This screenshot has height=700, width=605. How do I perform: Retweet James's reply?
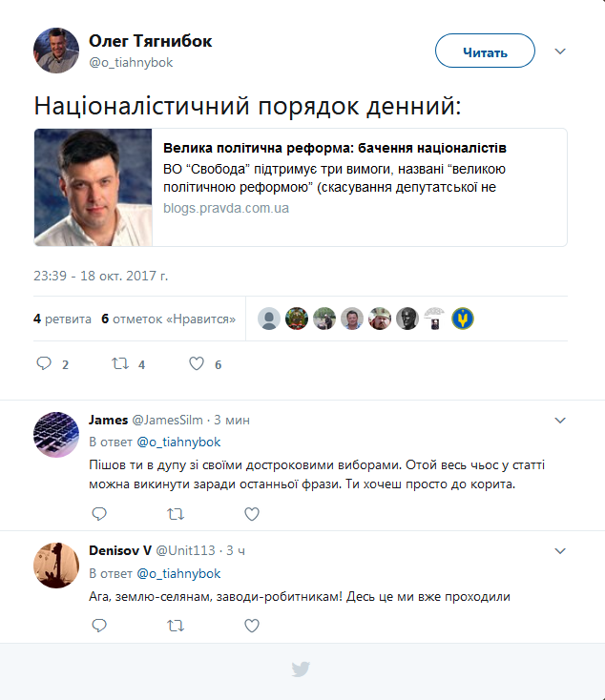point(176,514)
